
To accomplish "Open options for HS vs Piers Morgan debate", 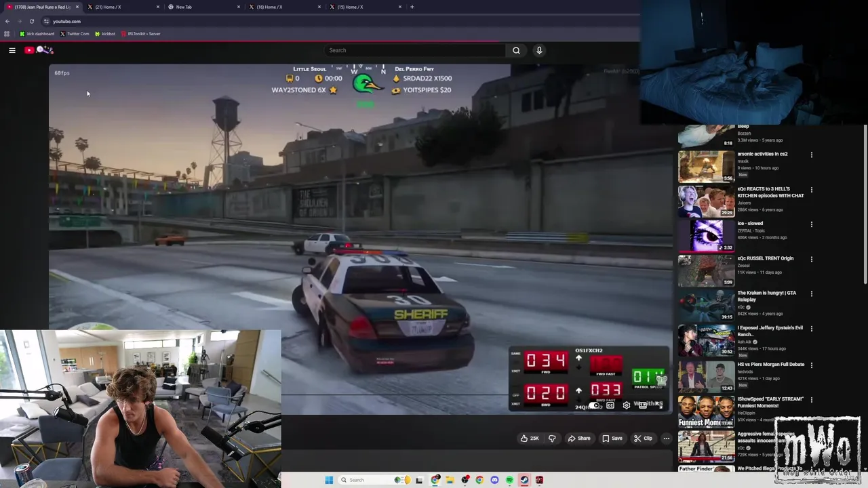I will coord(811,365).
